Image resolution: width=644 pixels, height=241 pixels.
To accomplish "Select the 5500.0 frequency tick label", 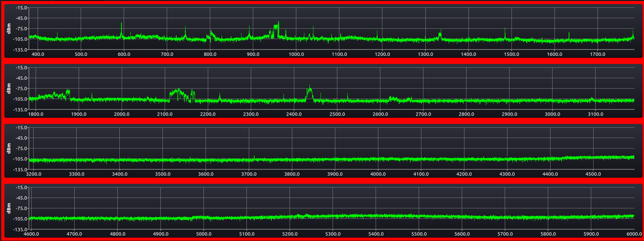I will click(x=419, y=234).
